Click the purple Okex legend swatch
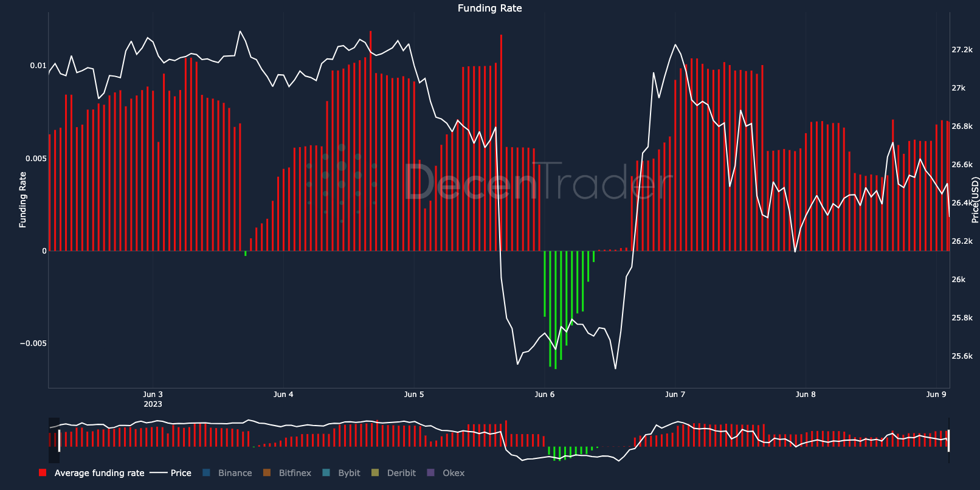Viewport: 980px width, 490px height. click(431, 473)
